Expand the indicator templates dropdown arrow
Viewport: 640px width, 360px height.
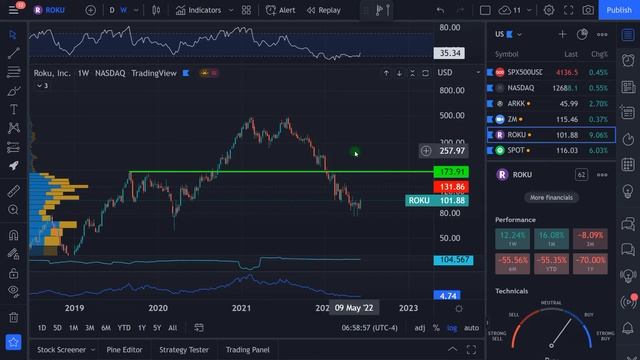(x=231, y=10)
